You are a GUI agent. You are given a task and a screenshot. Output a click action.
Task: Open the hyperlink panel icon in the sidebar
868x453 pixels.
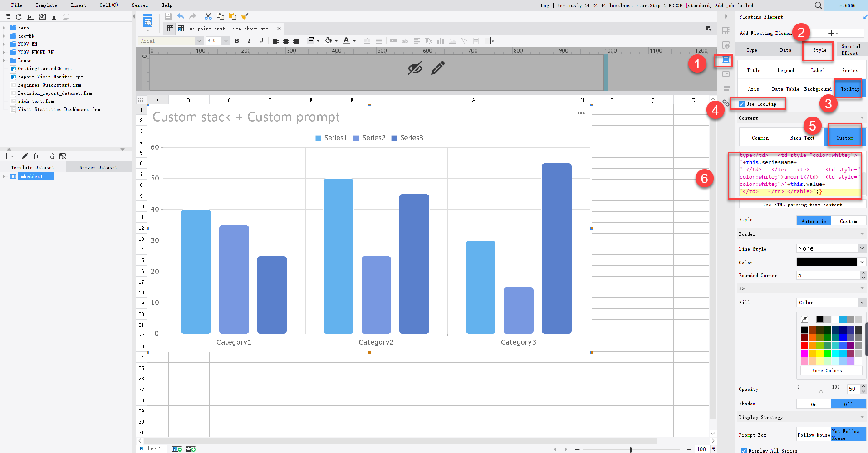[726, 103]
